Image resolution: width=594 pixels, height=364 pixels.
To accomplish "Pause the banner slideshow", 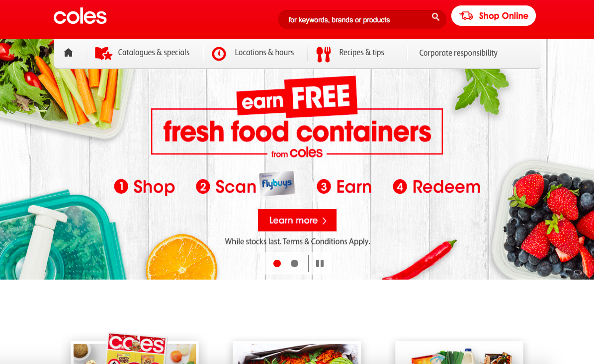I will (x=320, y=263).
